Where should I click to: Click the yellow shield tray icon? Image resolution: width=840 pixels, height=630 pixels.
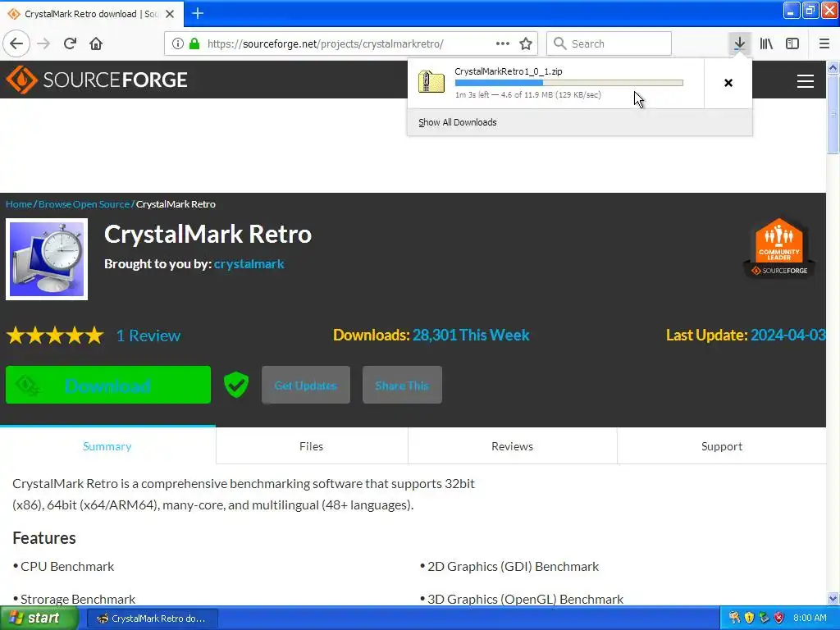[749, 618]
